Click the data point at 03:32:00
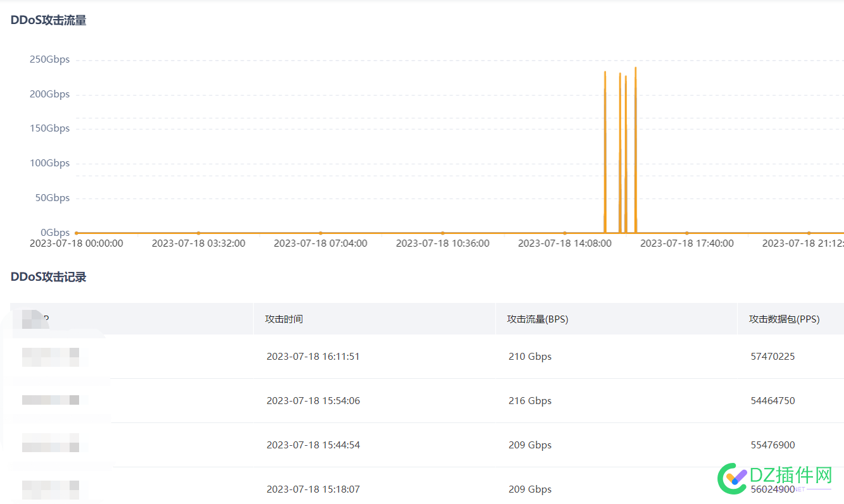844x504 pixels. point(199,233)
